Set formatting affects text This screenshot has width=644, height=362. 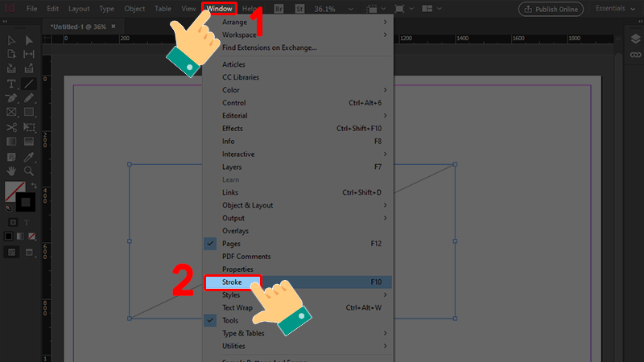pyautogui.click(x=27, y=223)
